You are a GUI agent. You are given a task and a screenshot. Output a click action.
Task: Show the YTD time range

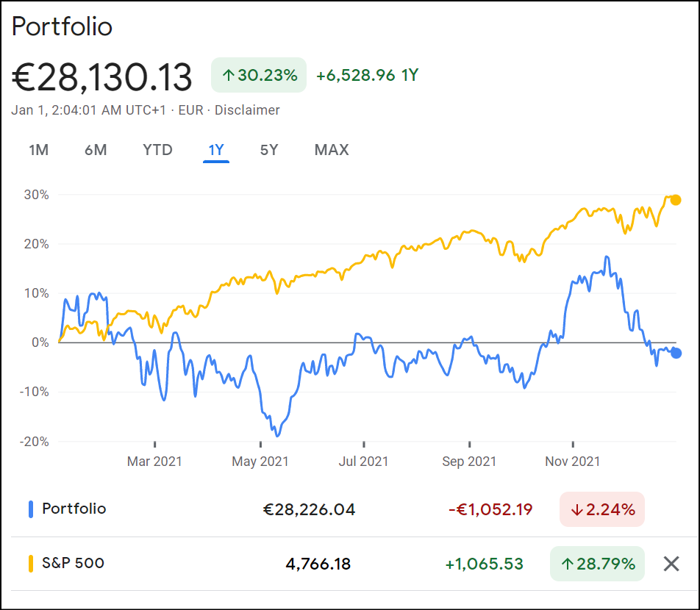click(x=157, y=150)
